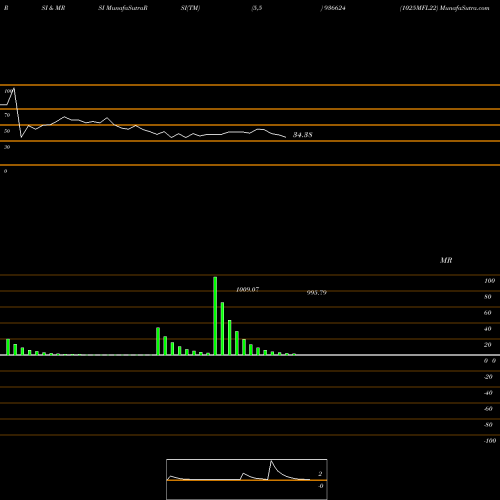The height and width of the screenshot is (500, 500).
Task: Click the RSI axis label 50
Action: coord(7,131)
